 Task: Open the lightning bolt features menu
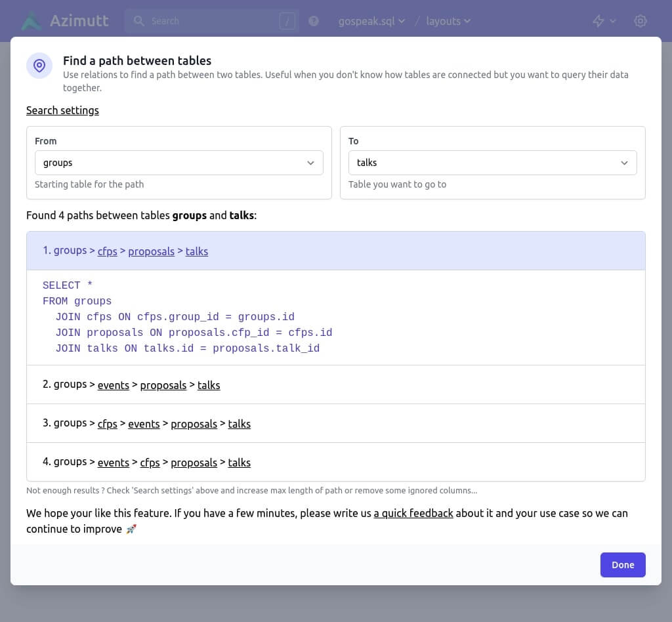pyautogui.click(x=604, y=21)
